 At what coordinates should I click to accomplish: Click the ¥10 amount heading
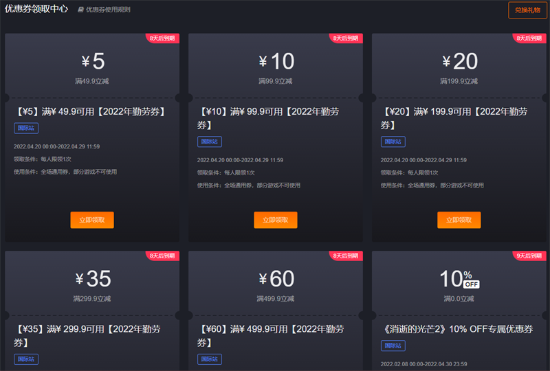[x=276, y=61]
